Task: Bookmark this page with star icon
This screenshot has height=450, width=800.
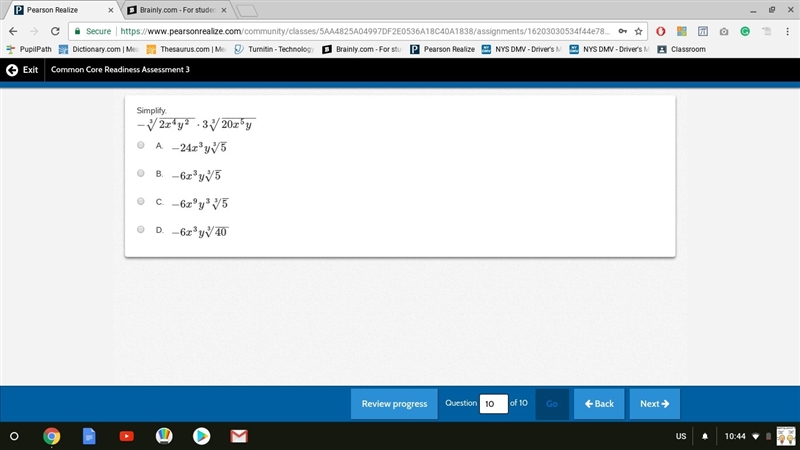Action: (x=638, y=31)
